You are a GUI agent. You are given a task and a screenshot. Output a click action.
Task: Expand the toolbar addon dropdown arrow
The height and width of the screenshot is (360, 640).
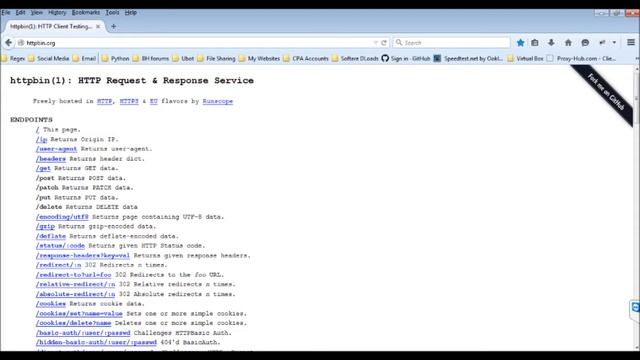(x=614, y=42)
